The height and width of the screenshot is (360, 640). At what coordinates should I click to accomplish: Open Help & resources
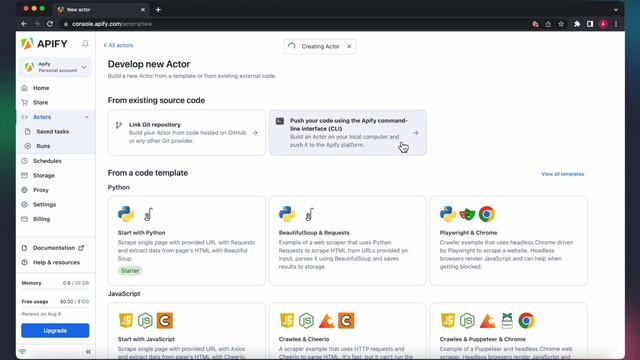click(x=56, y=262)
